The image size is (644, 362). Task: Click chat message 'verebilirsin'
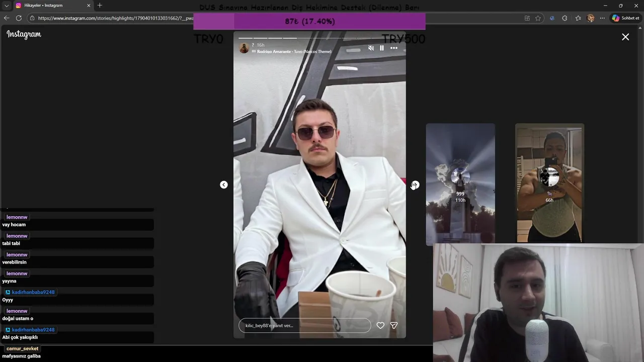point(15,262)
